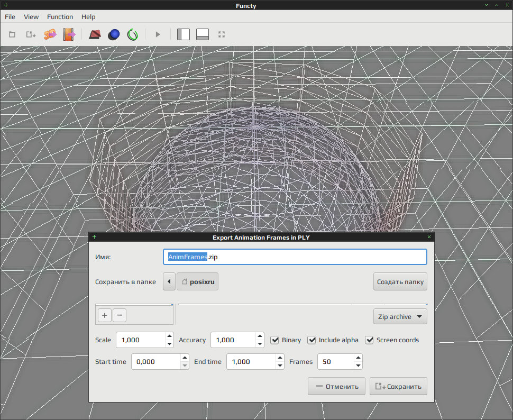Open the File menu

pyautogui.click(x=10, y=17)
